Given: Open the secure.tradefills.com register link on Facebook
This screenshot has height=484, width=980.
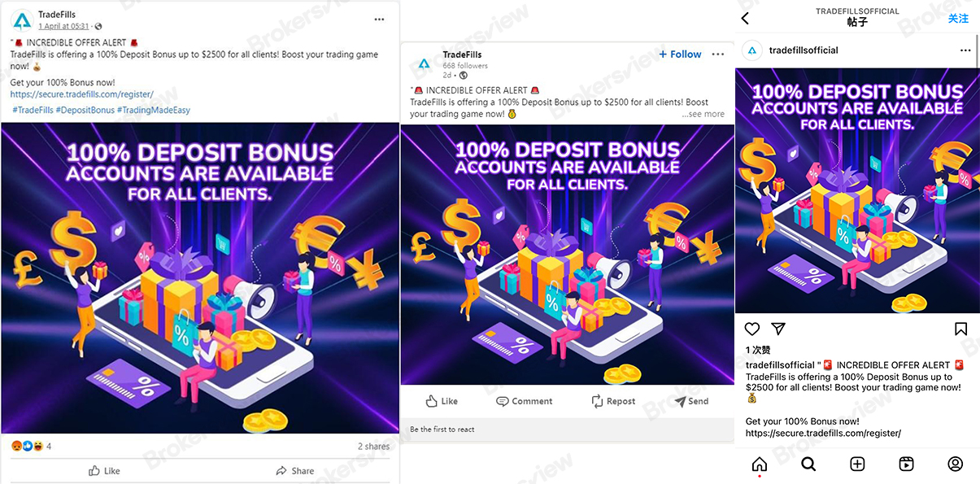Looking at the screenshot, I should coord(81,94).
